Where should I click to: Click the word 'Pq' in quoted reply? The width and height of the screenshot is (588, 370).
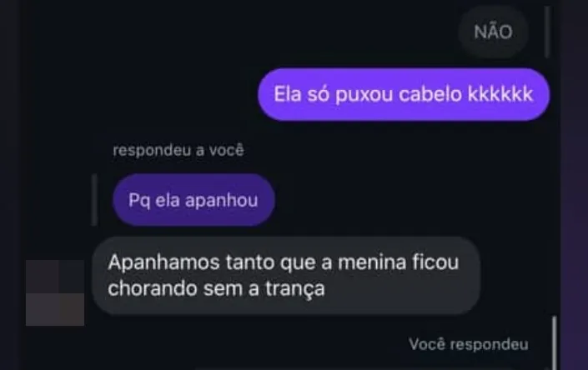pyautogui.click(x=139, y=200)
